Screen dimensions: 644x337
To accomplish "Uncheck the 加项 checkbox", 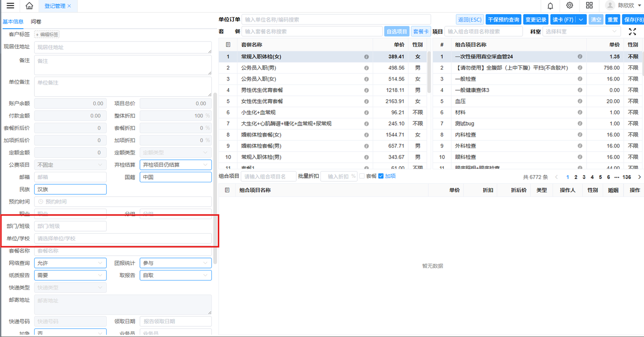I will tap(381, 176).
